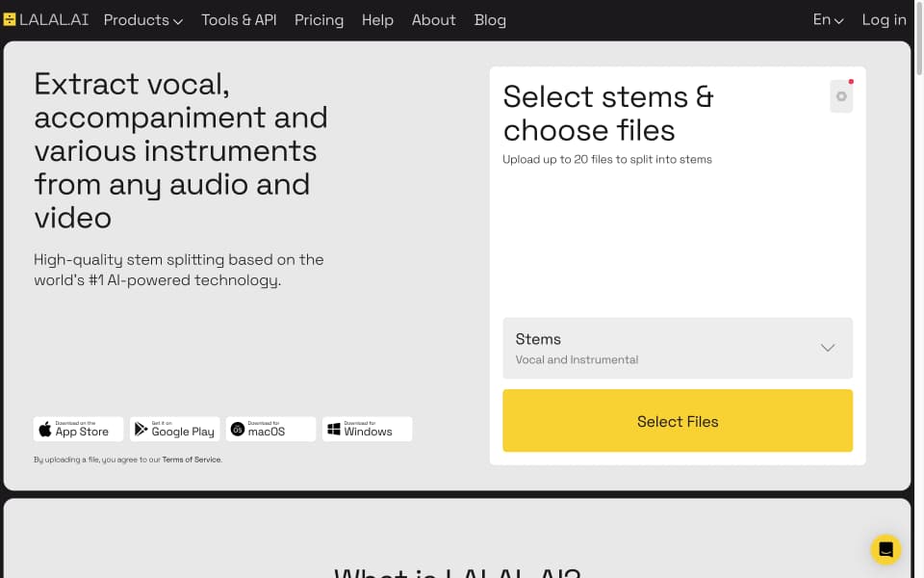
Task: Download the Windows app
Action: point(367,429)
